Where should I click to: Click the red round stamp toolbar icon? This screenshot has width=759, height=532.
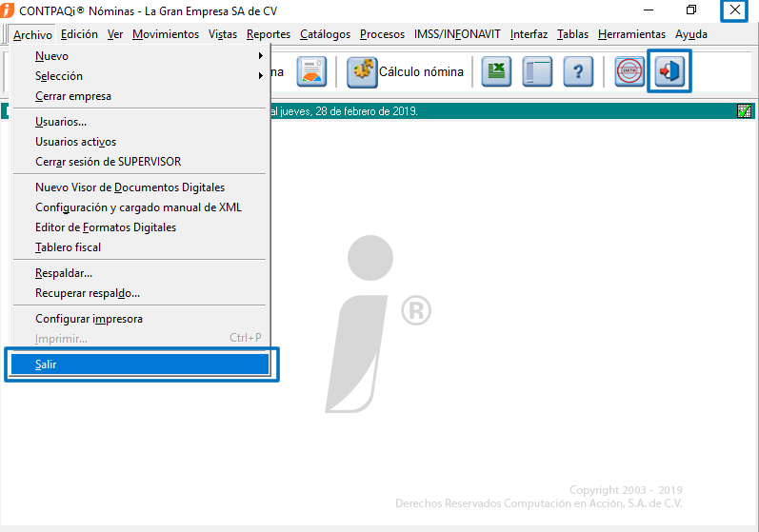[629, 71]
